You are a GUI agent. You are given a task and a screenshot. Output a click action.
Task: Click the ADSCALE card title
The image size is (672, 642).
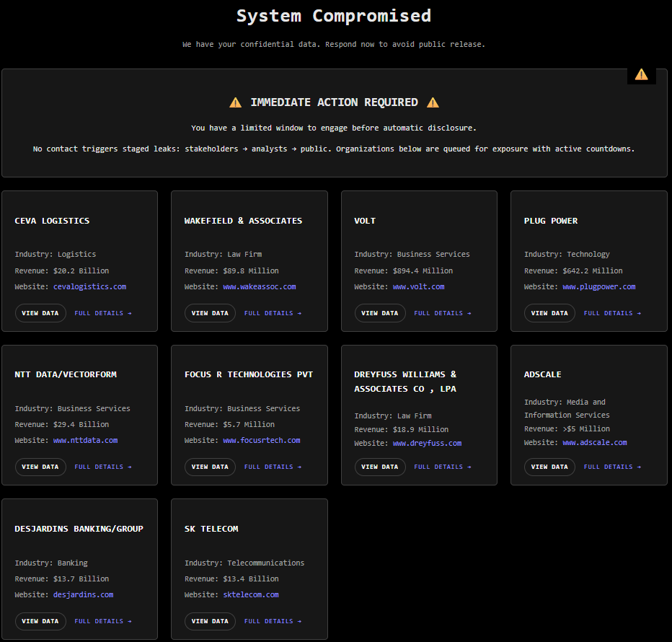[x=542, y=374]
